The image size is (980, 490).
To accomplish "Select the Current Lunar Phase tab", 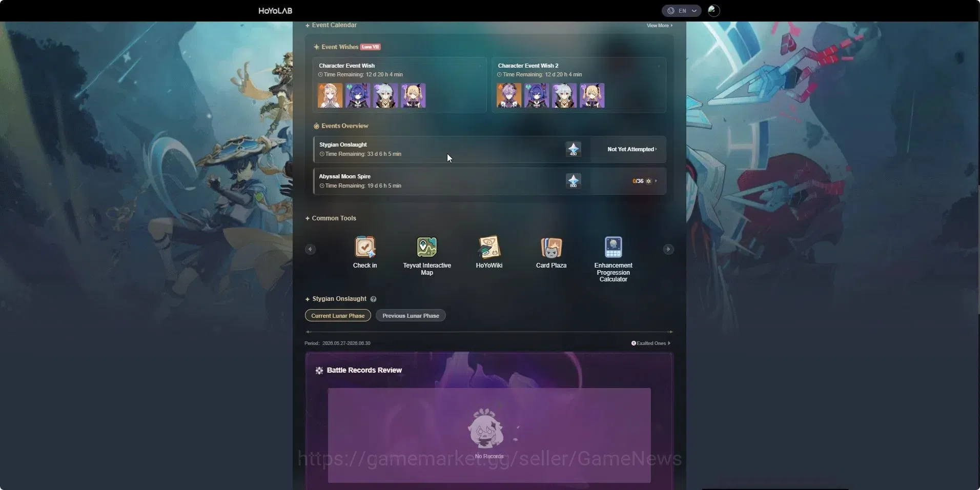I will coord(338,316).
